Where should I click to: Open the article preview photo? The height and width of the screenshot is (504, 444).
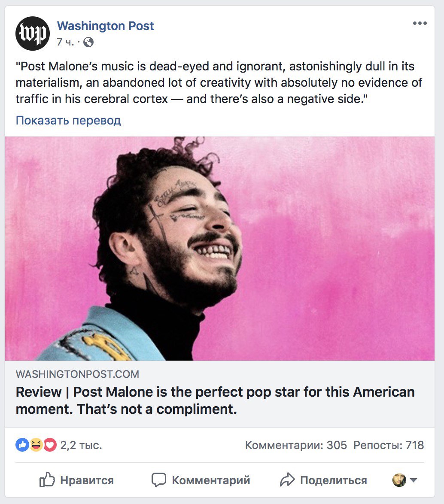tap(220, 249)
